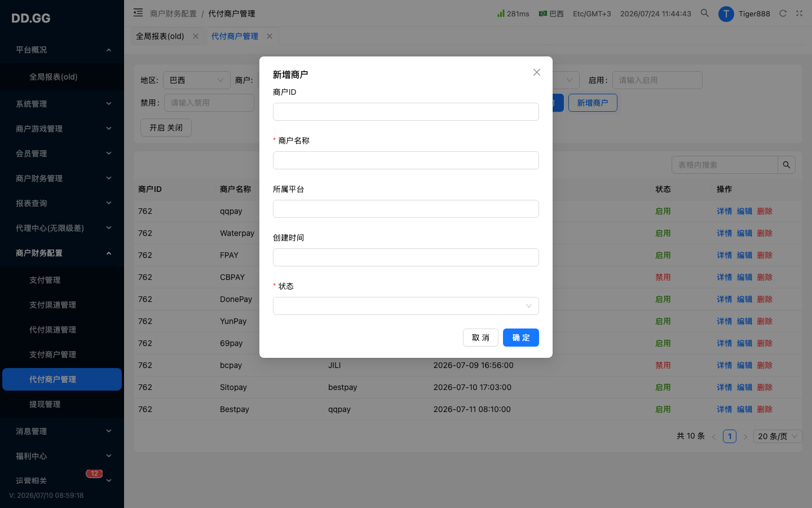Click the 禁用 status for CBPAY
The image size is (812, 508).
(x=663, y=277)
